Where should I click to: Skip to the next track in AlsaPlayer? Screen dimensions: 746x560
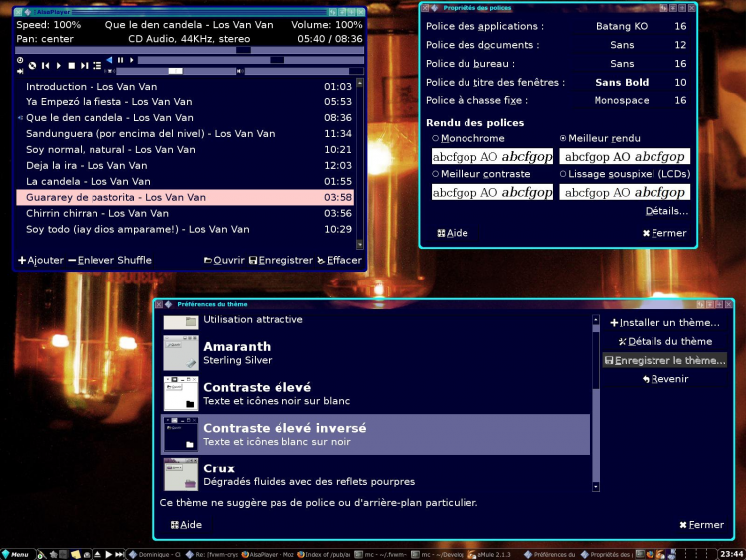click(85, 65)
